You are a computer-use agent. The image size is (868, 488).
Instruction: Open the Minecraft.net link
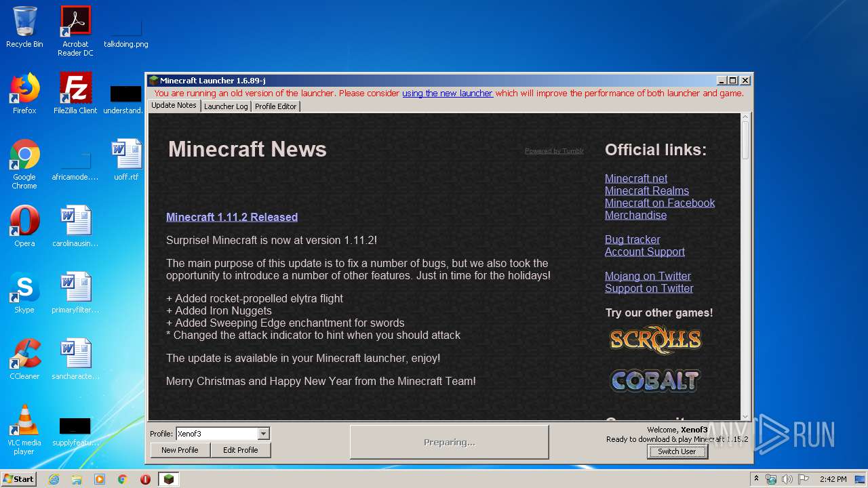[x=636, y=178]
